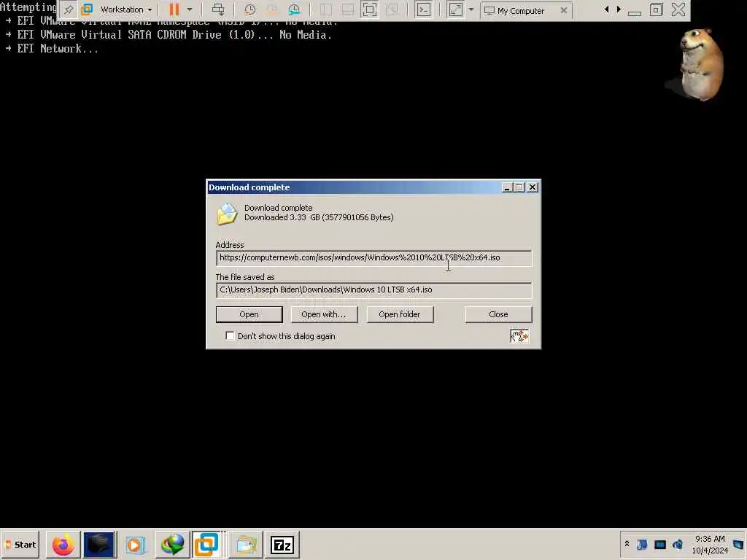The width and height of the screenshot is (747, 560).
Task: Click the pin icon on the VMware toolbar
Action: point(69,9)
